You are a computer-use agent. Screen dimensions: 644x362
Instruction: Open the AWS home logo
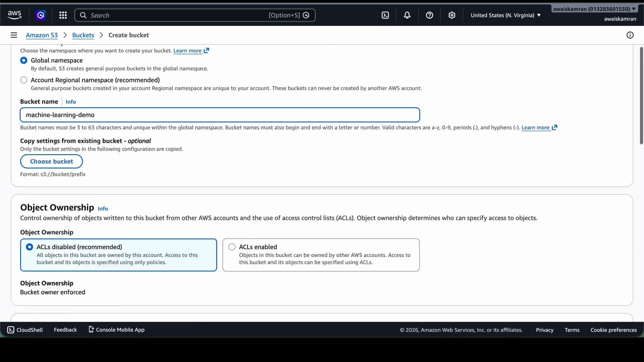(x=14, y=15)
